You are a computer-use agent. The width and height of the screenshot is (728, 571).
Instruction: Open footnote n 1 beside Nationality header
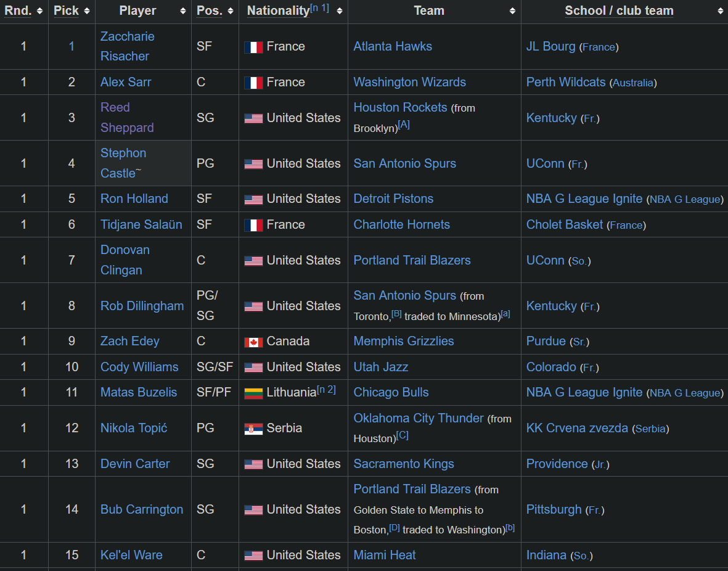(x=319, y=8)
